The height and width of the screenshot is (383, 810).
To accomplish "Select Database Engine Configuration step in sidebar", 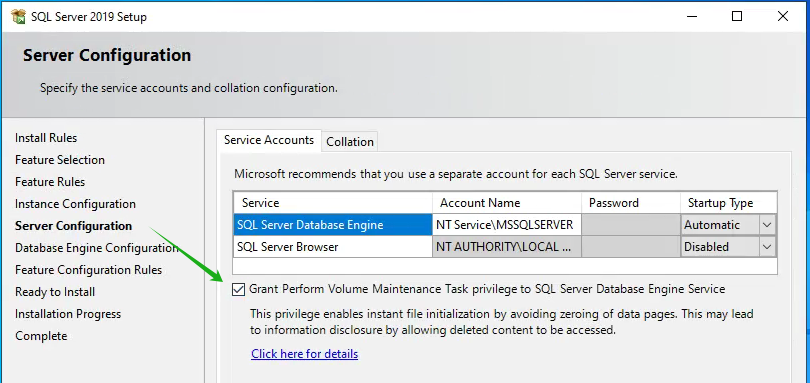I will point(97,248).
